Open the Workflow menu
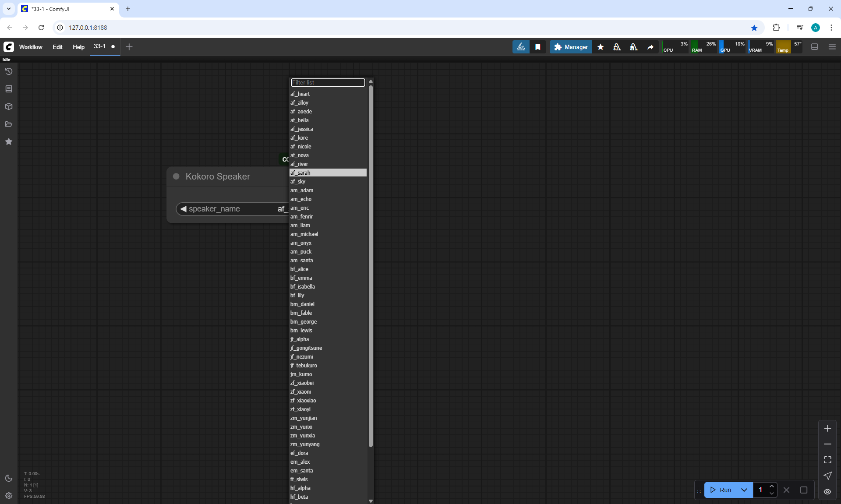Viewport: 841px width, 504px height. pos(31,47)
